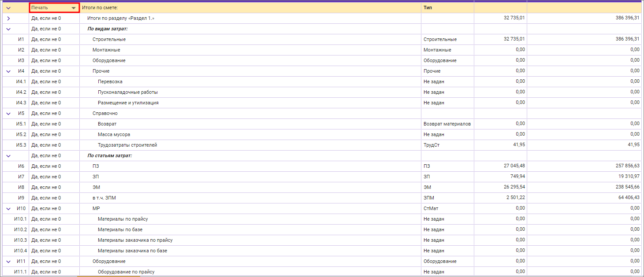Select the Пусконаладочные работы row name
644x277 pixels.
pos(127,92)
